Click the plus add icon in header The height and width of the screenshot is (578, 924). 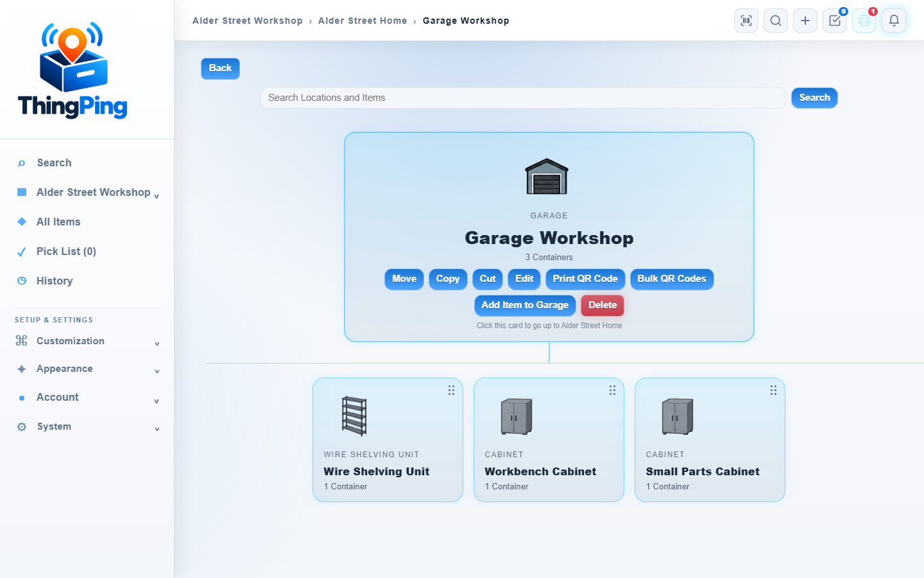pos(805,21)
